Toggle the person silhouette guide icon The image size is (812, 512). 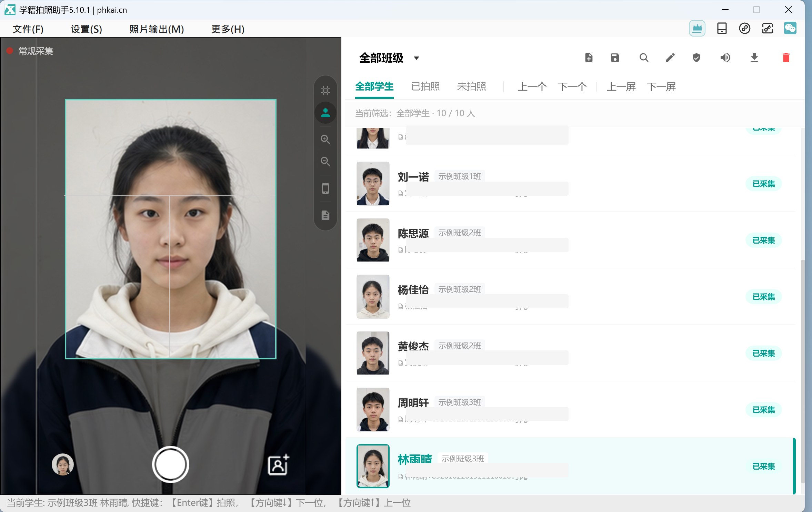[325, 113]
